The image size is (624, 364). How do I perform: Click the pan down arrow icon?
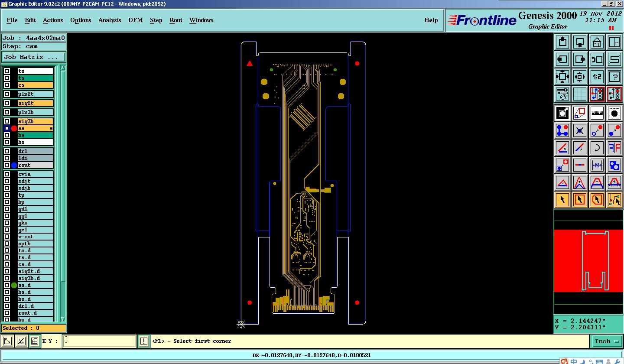point(580,42)
